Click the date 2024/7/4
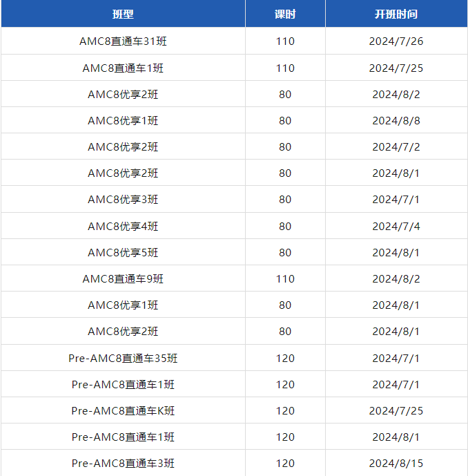 point(396,226)
